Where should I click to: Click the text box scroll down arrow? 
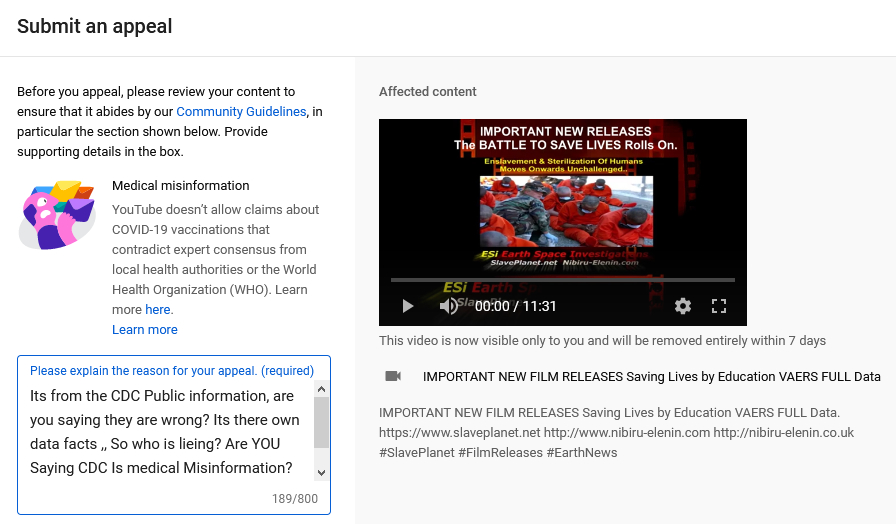[x=321, y=473]
